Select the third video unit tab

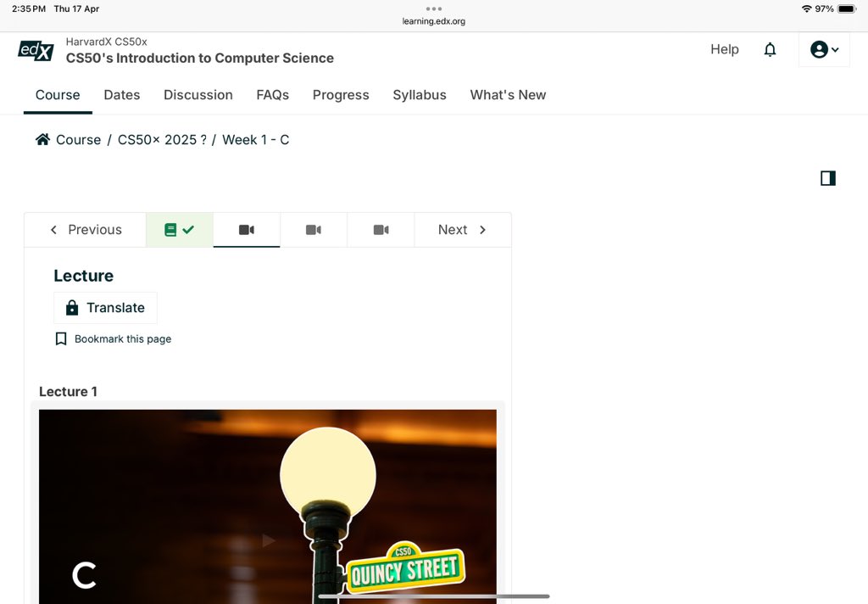[x=381, y=230]
